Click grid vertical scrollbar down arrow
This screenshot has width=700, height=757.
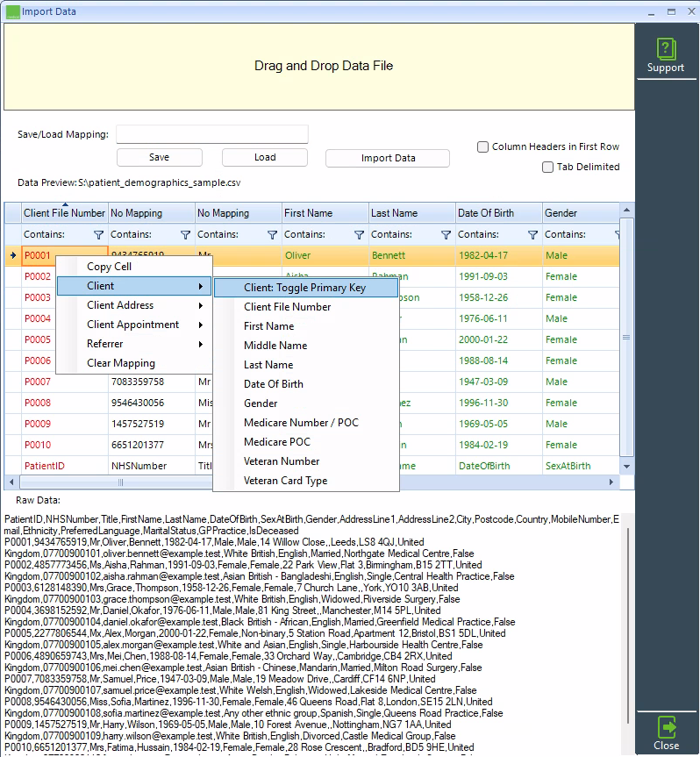(626, 467)
